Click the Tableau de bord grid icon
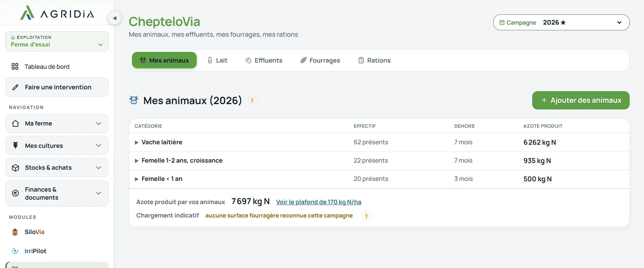 pyautogui.click(x=15, y=66)
